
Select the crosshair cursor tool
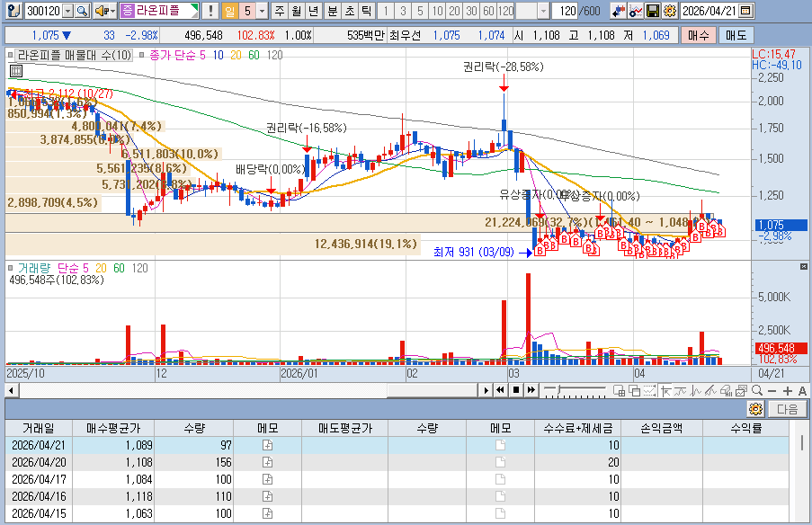point(665,391)
